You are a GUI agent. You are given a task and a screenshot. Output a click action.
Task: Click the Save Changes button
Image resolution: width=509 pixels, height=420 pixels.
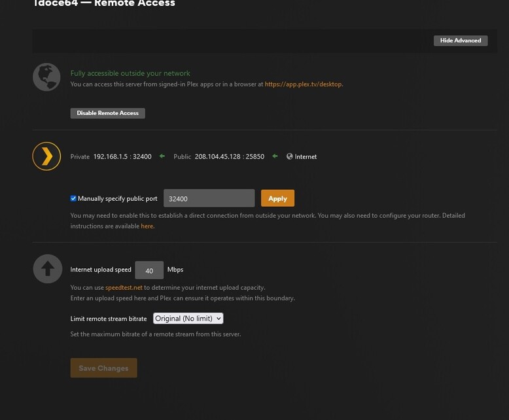coord(103,368)
